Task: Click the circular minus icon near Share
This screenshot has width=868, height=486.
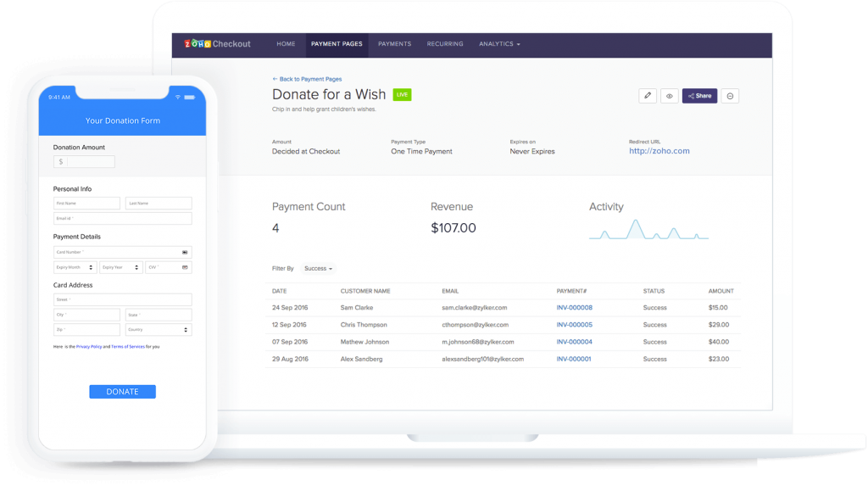Action: coord(730,96)
